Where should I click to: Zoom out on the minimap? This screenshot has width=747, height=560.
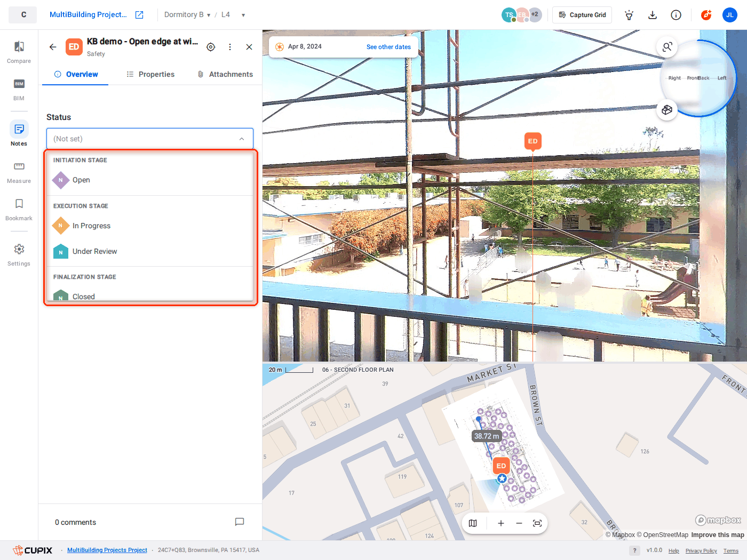coord(519,523)
